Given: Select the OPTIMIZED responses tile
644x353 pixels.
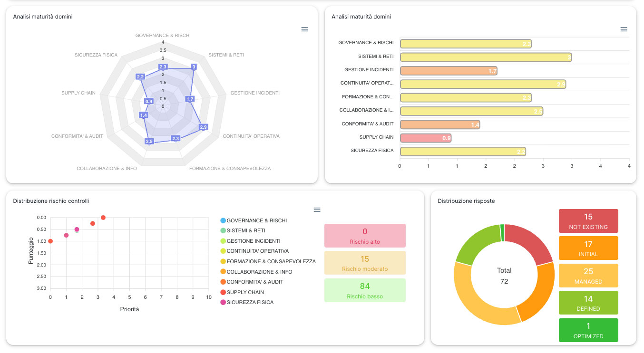Looking at the screenshot, I should pos(588,330).
